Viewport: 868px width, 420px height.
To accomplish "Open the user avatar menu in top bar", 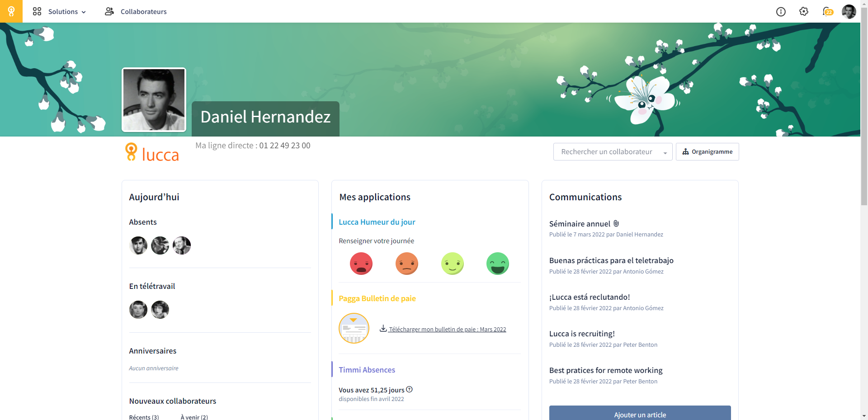I will click(x=849, y=12).
